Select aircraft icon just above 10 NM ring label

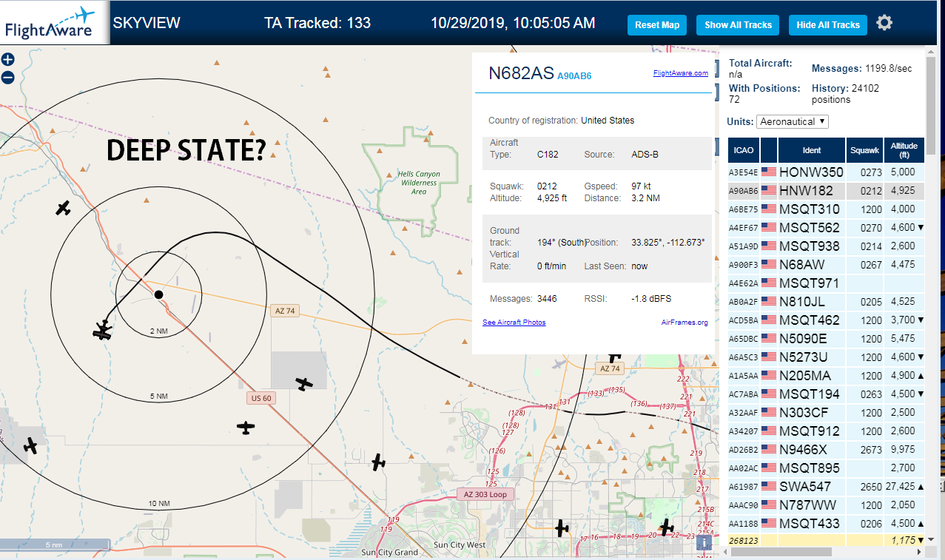[x=246, y=428]
